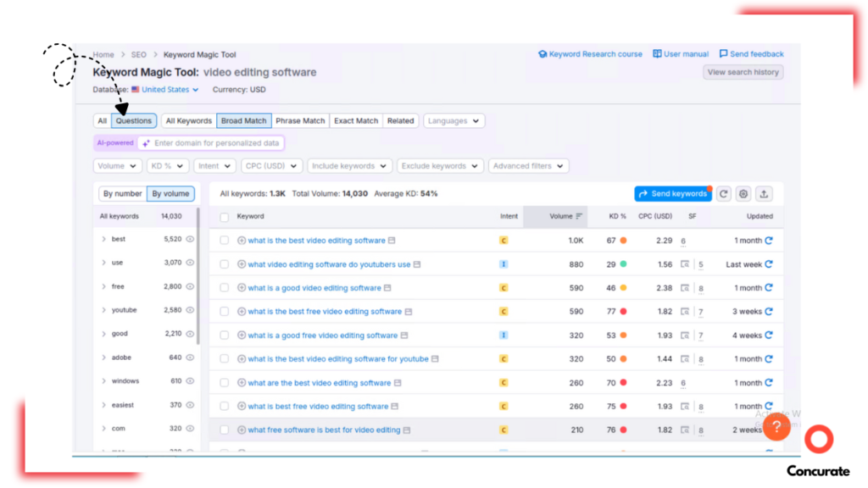This screenshot has width=868, height=488.
Task: Click the domain input for personalized data
Action: [x=216, y=143]
